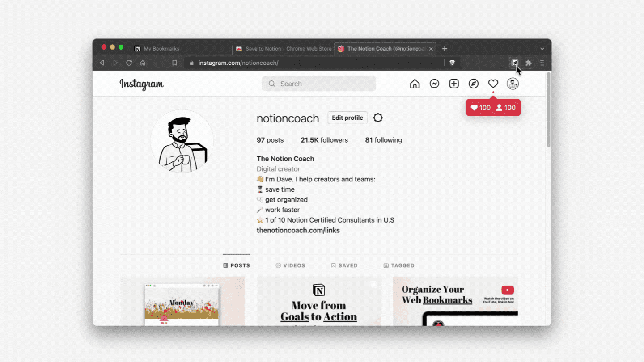Open the Organize Your Web Bookmarks post
644x362 pixels.
(455, 301)
